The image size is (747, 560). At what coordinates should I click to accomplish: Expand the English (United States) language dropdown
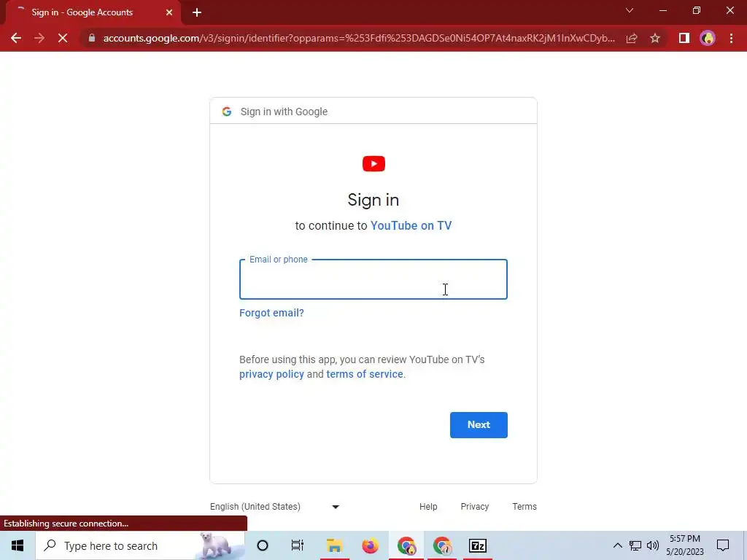click(x=275, y=507)
